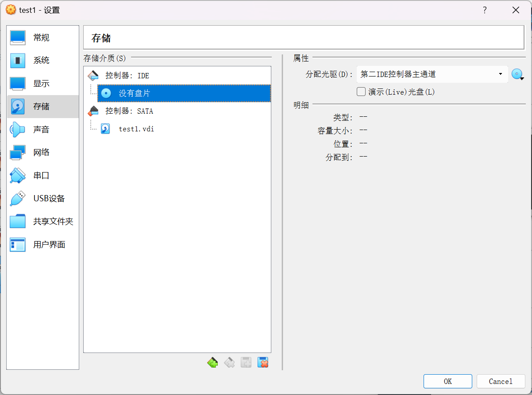Select the 没有盘片 empty disc entry
The image size is (532, 395).
184,93
